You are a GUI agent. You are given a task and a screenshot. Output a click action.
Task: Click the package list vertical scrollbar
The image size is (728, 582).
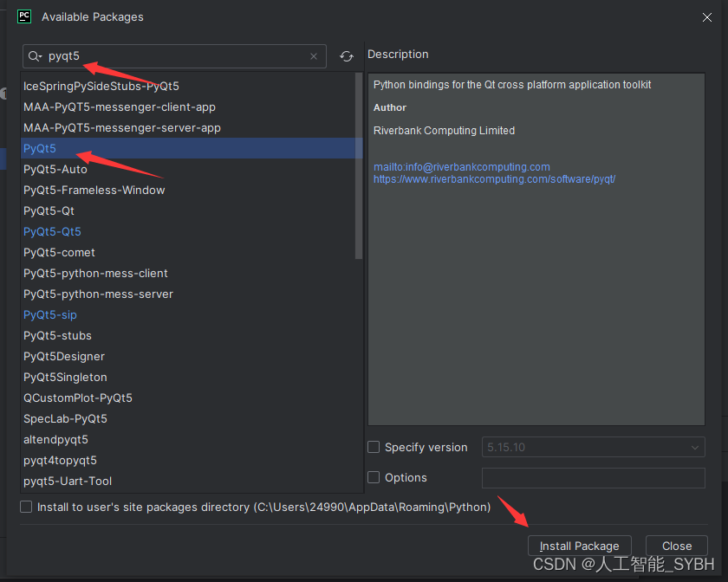359,165
